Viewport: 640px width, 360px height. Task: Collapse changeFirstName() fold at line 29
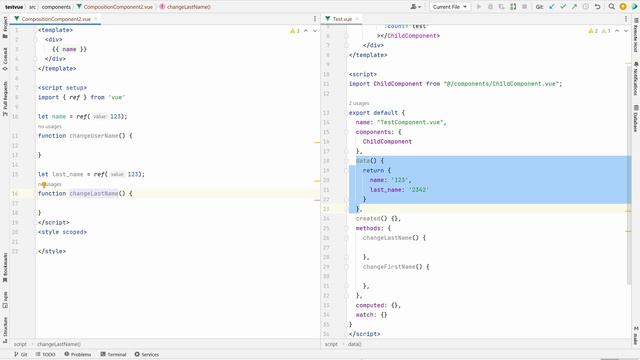(347, 267)
